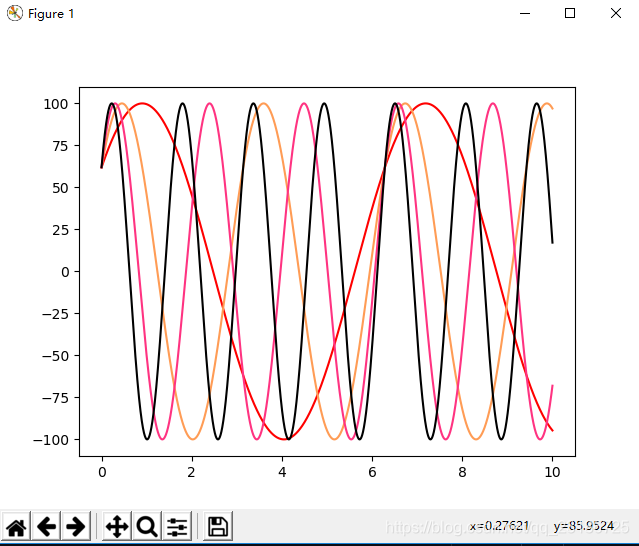The height and width of the screenshot is (546, 639).
Task: Click the y-axis tick label '75'
Action: click(60, 146)
